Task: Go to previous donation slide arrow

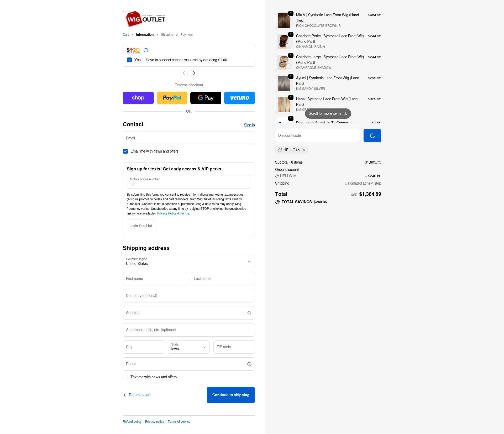Action: pyautogui.click(x=184, y=73)
